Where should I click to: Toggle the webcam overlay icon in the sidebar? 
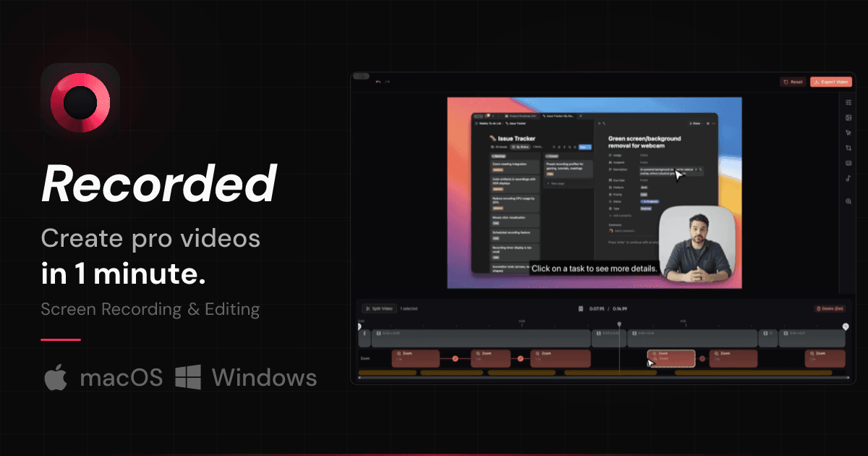click(x=848, y=162)
